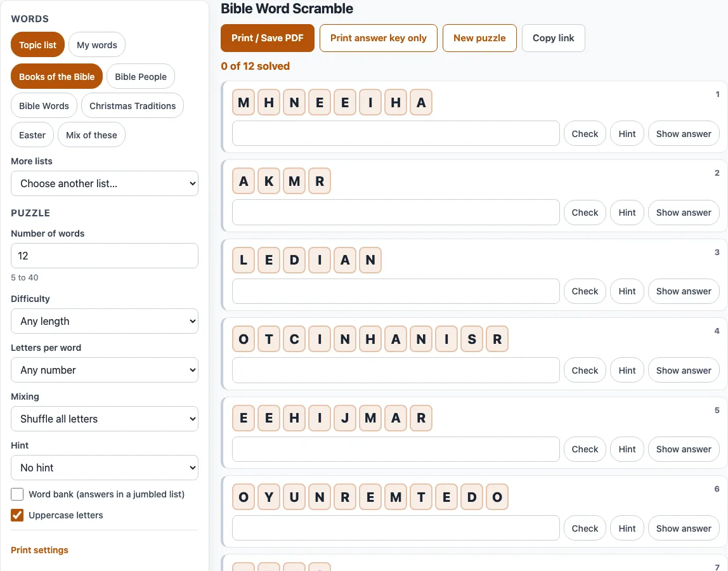Pick the Mix of these topic
This screenshot has width=728, height=571.
[91, 135]
